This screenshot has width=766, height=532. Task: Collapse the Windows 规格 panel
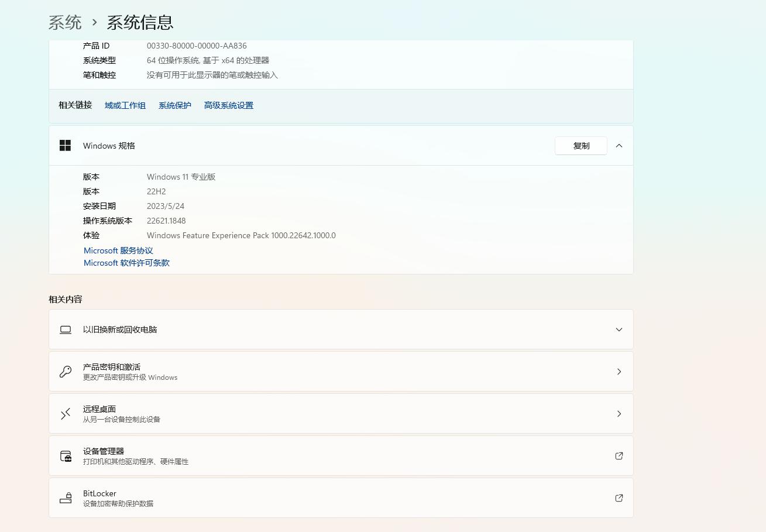[619, 145]
